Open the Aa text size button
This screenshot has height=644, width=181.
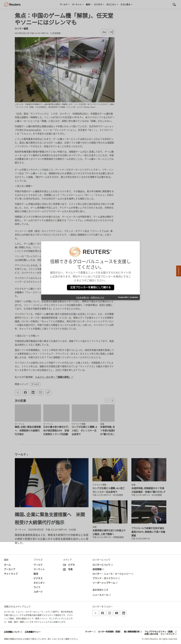(104, 32)
